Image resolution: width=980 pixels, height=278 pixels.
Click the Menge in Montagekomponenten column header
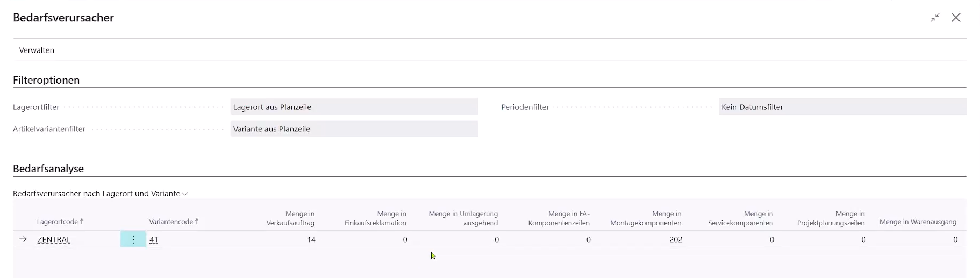pyautogui.click(x=646, y=218)
